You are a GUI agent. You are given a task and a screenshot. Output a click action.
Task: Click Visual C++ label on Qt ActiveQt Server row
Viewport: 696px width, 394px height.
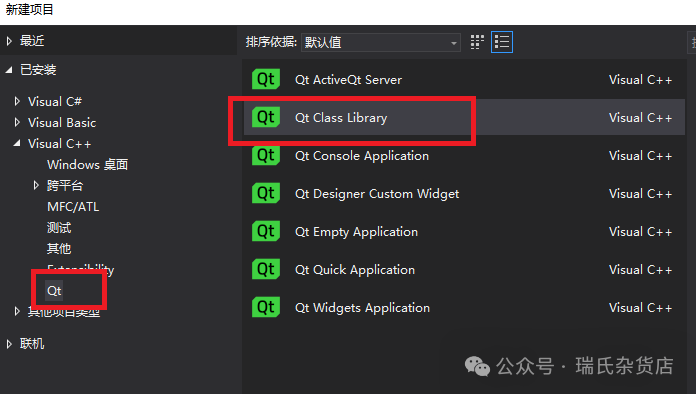pos(640,80)
